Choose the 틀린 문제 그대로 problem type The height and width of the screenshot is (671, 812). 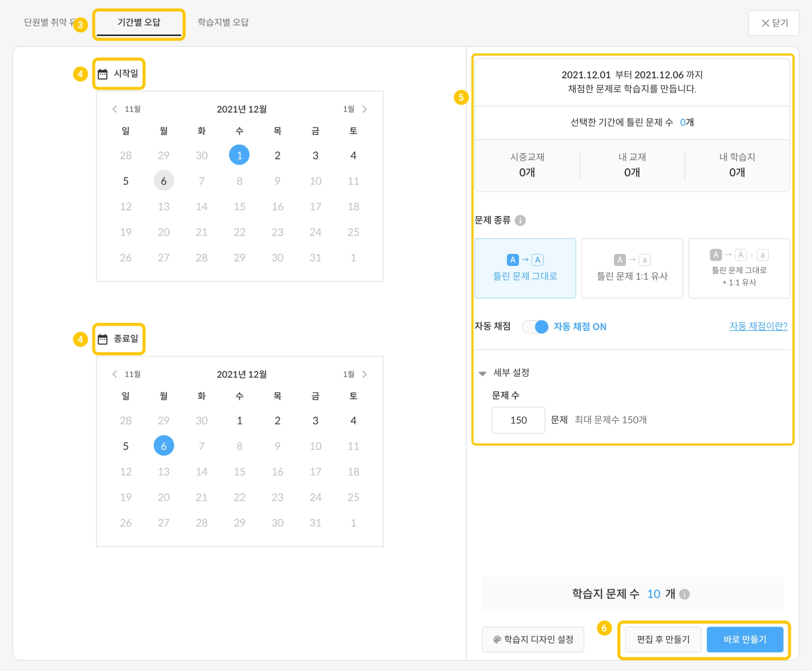point(525,268)
